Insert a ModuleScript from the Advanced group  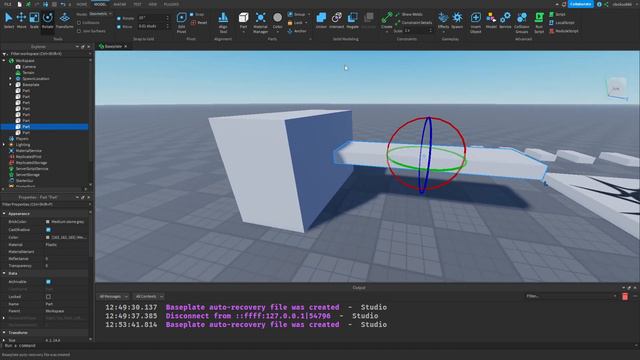[x=564, y=31]
